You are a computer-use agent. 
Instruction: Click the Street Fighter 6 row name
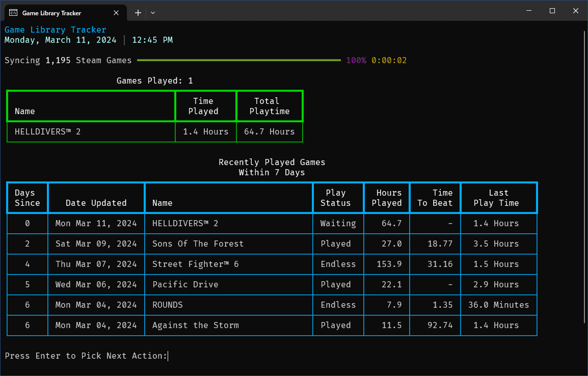pyautogui.click(x=195, y=264)
